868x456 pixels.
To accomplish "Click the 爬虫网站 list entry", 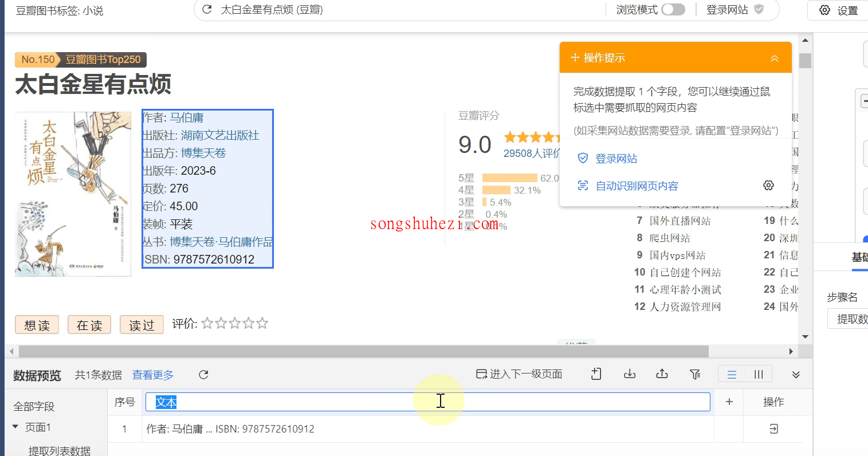I will tap(670, 238).
